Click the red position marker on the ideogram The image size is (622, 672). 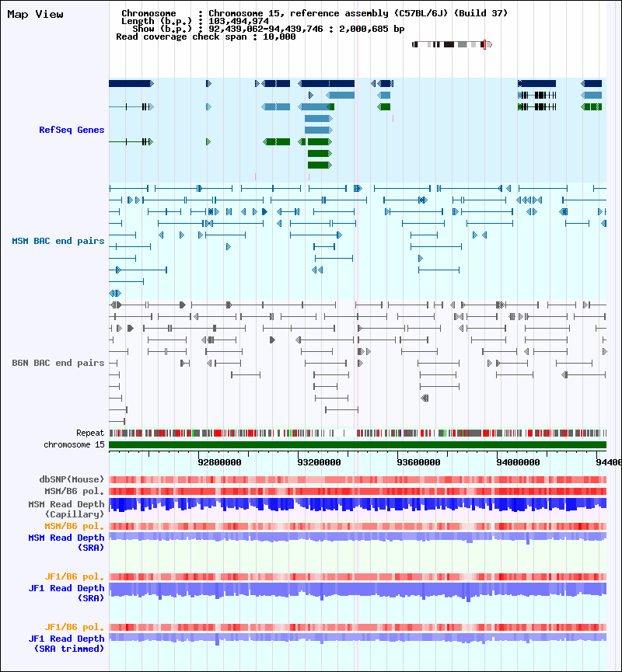pos(484,44)
